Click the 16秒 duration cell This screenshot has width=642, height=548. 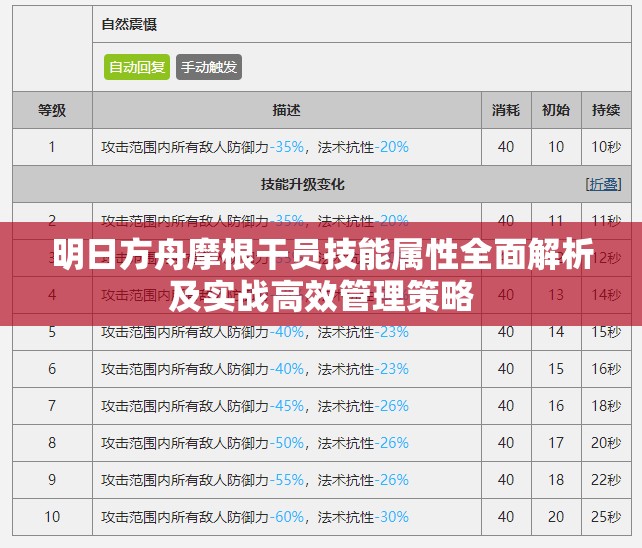click(x=606, y=369)
